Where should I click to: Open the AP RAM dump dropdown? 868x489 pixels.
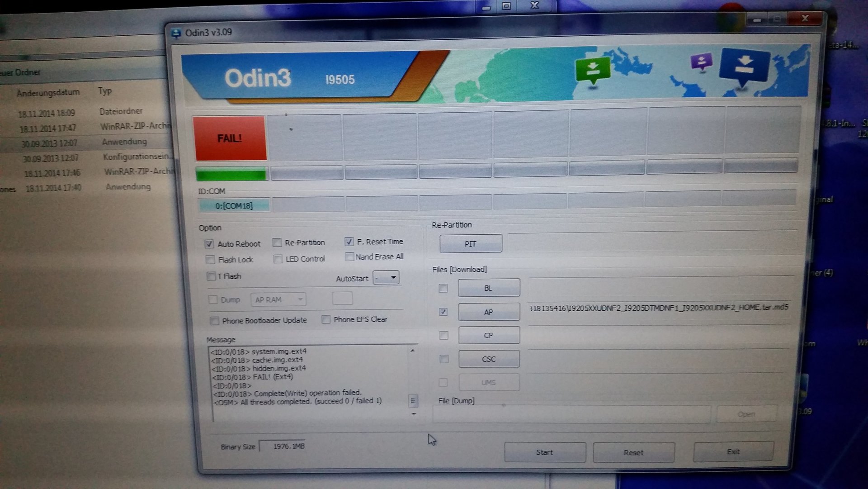coord(278,300)
